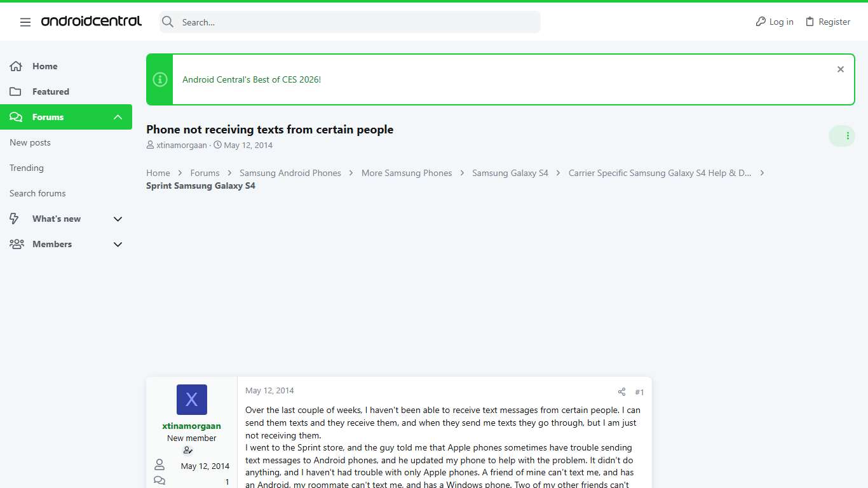Open Trending in the sidebar
The height and width of the screenshot is (488, 868).
tap(27, 168)
